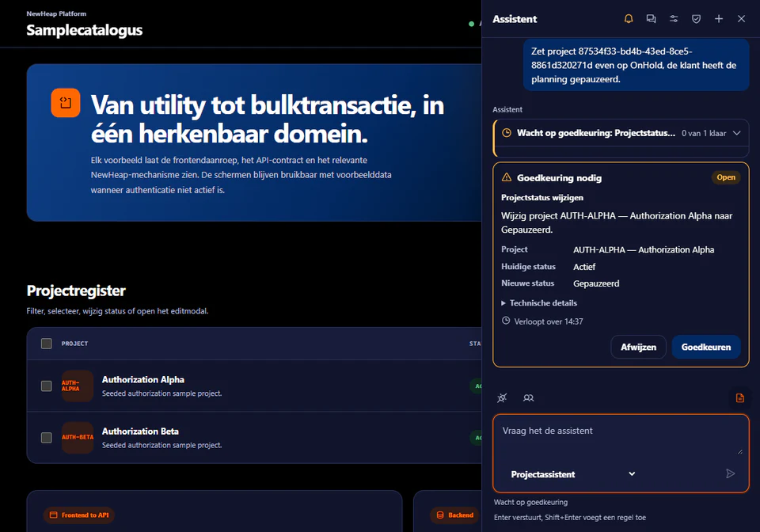The height and width of the screenshot is (532, 760).
Task: Click the Actief current status value
Action: pos(584,267)
